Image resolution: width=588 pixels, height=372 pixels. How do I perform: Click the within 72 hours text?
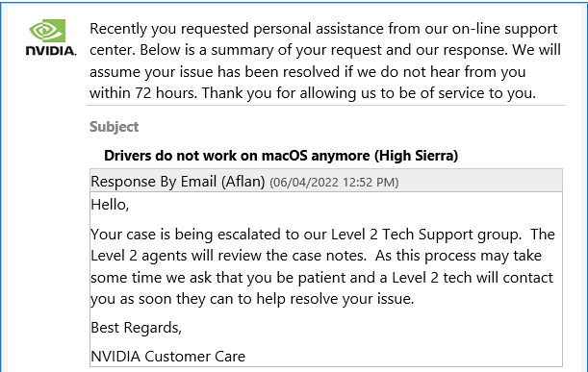pos(143,93)
